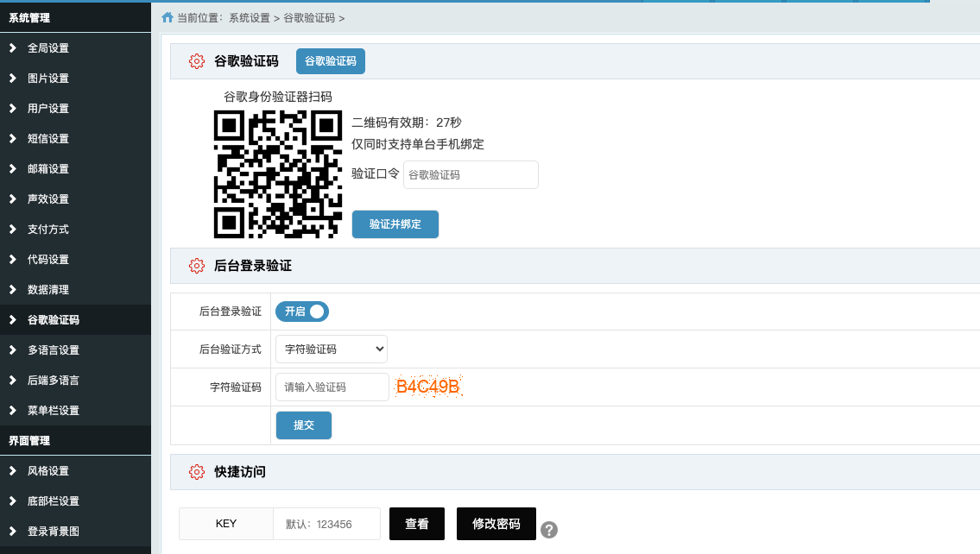Image resolution: width=980 pixels, height=554 pixels.
Task: Click chevron icon next to 底部栏设置
Action: (12, 500)
